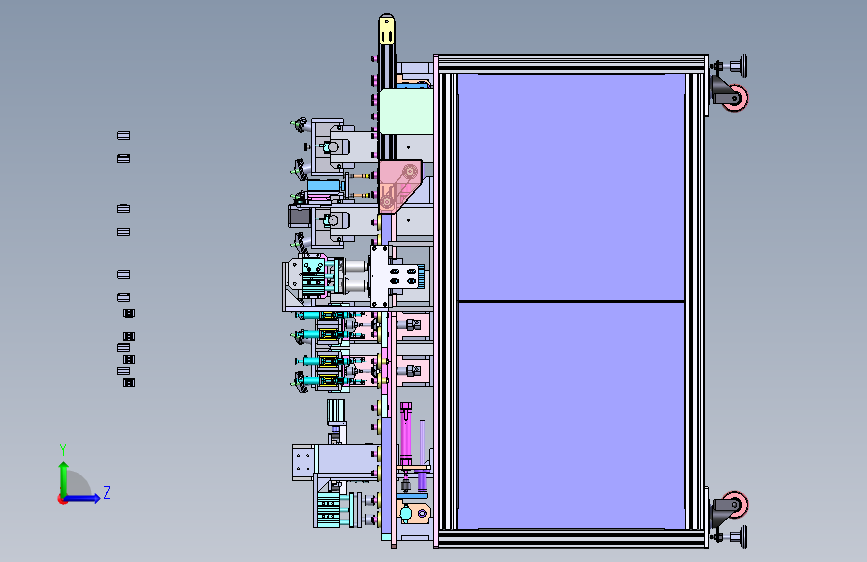The image size is (867, 562).
Task: Select the black stepper motor on the left
Action: point(299,216)
